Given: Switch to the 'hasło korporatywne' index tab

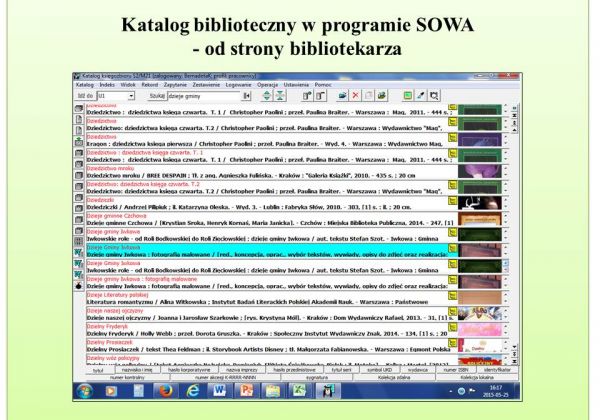Looking at the screenshot, I should (189, 370).
